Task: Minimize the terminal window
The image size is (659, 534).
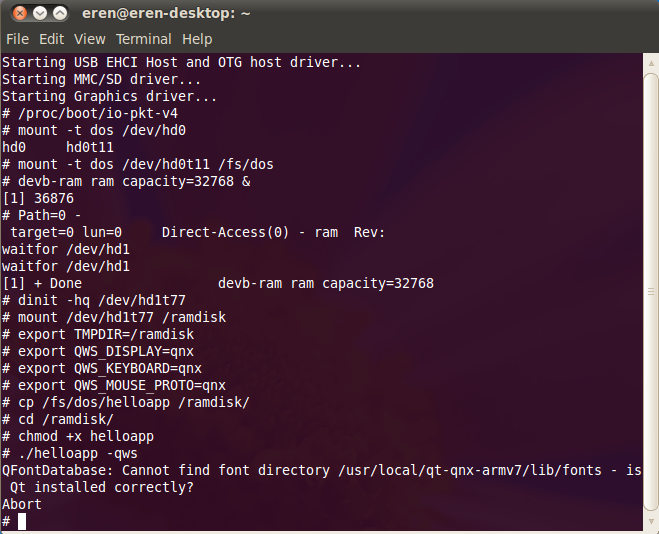Action: pos(38,14)
